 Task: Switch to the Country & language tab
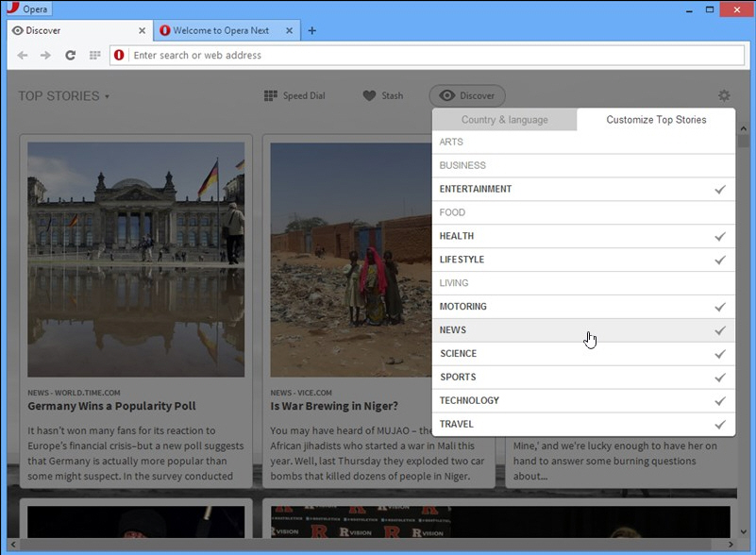pos(504,120)
